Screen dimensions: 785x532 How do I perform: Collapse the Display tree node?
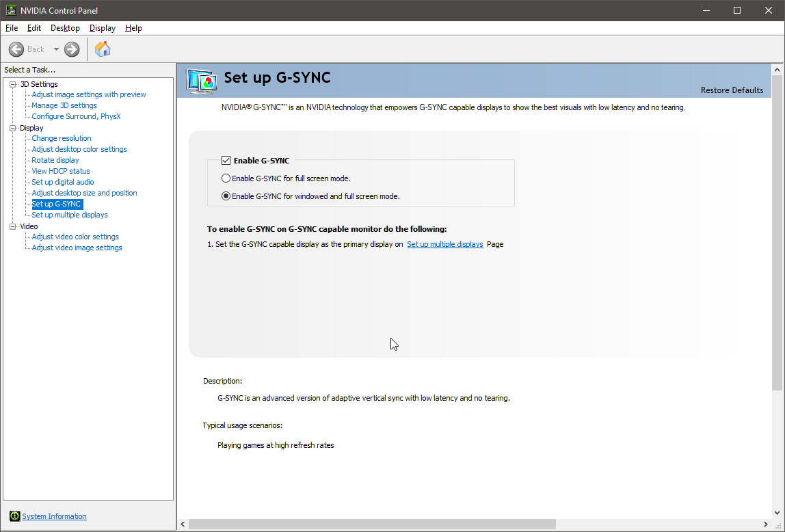pos(13,128)
